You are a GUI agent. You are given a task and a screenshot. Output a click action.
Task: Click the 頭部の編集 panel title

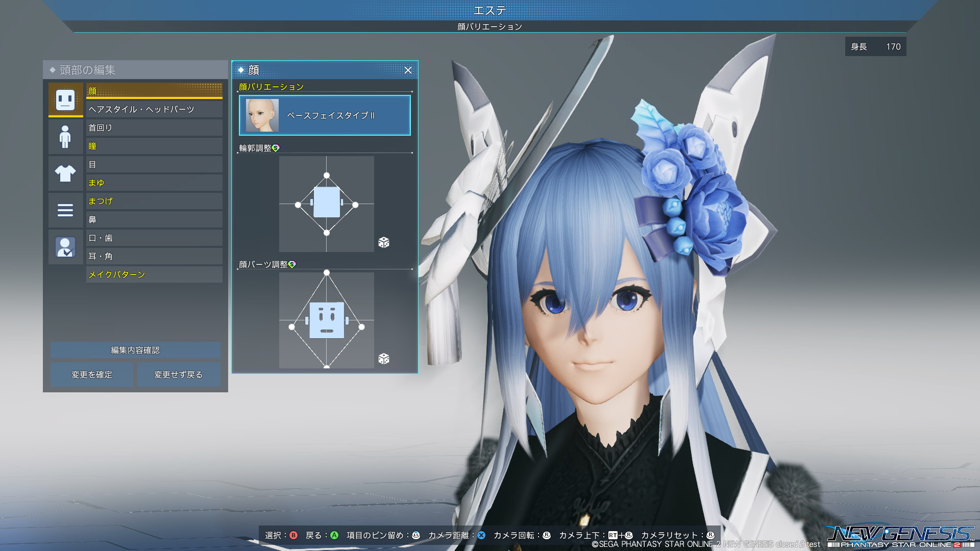tap(88, 70)
